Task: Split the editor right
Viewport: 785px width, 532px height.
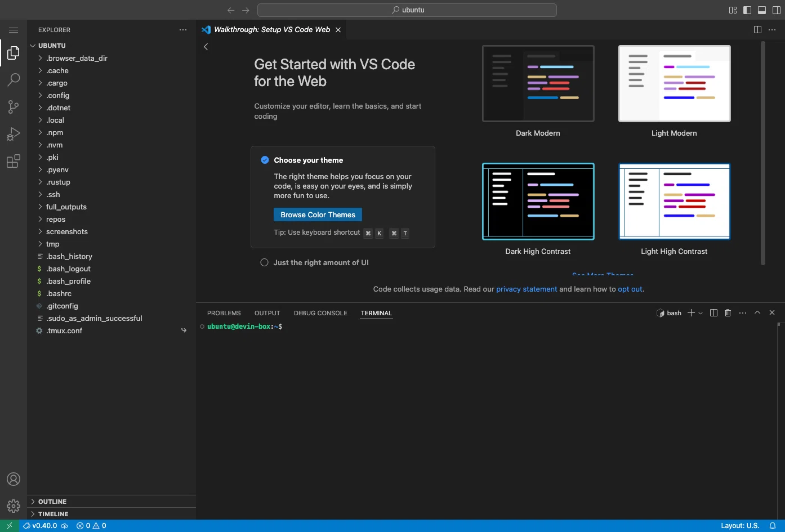Action: coord(757,30)
